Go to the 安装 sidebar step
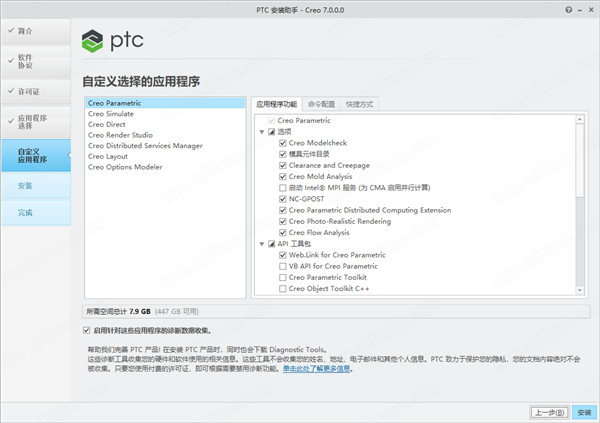Image resolution: width=600 pixels, height=423 pixels. 36,186
